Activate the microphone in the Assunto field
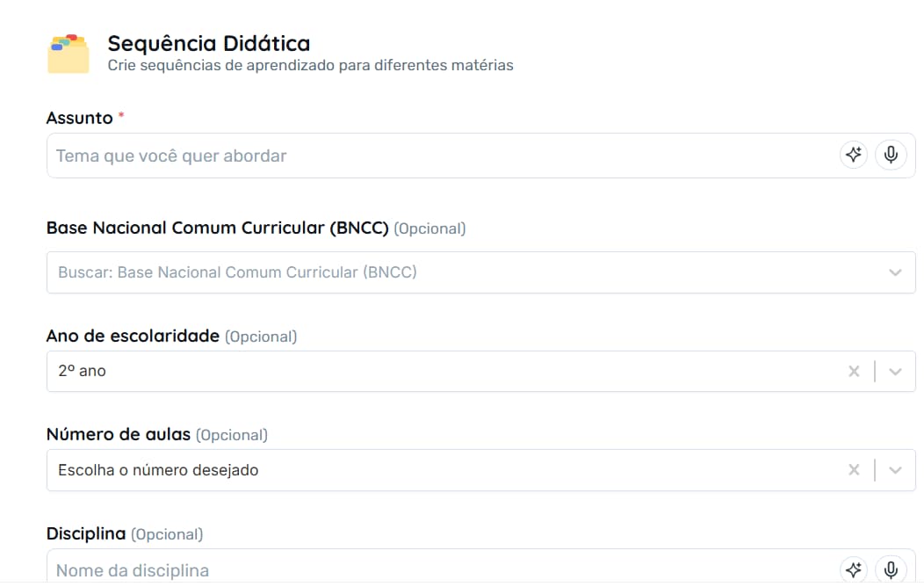 click(x=891, y=156)
